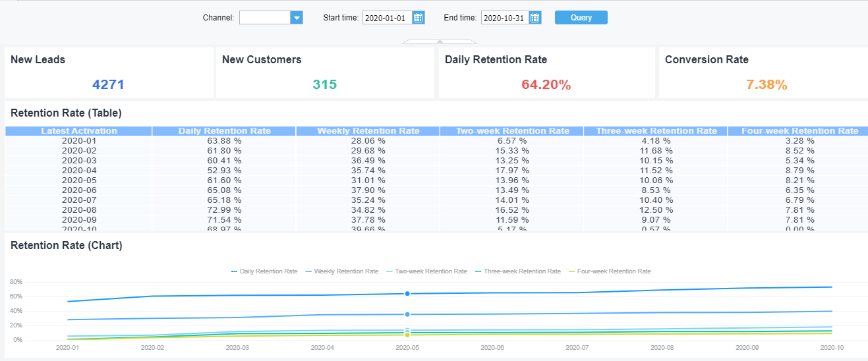Select the New Customers value 315
Screen dimensions: 868x361
click(324, 84)
